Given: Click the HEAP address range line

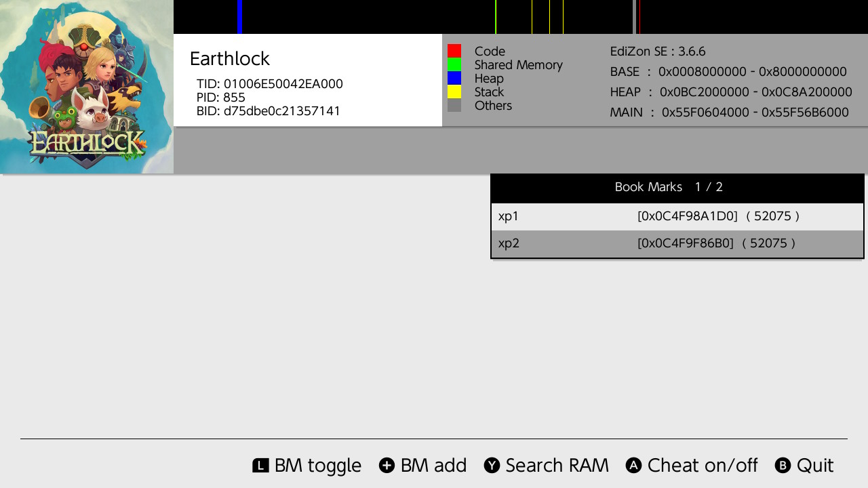Looking at the screenshot, I should [x=731, y=92].
